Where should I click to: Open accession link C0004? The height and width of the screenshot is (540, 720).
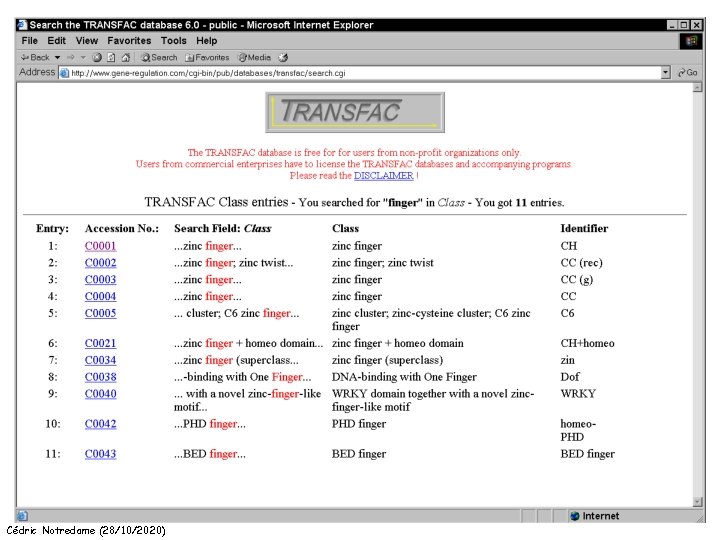pos(100,297)
